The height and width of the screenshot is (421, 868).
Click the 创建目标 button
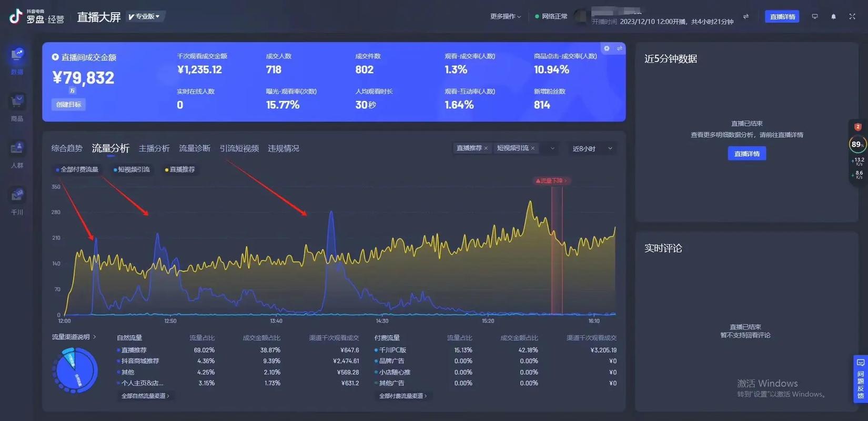[69, 104]
